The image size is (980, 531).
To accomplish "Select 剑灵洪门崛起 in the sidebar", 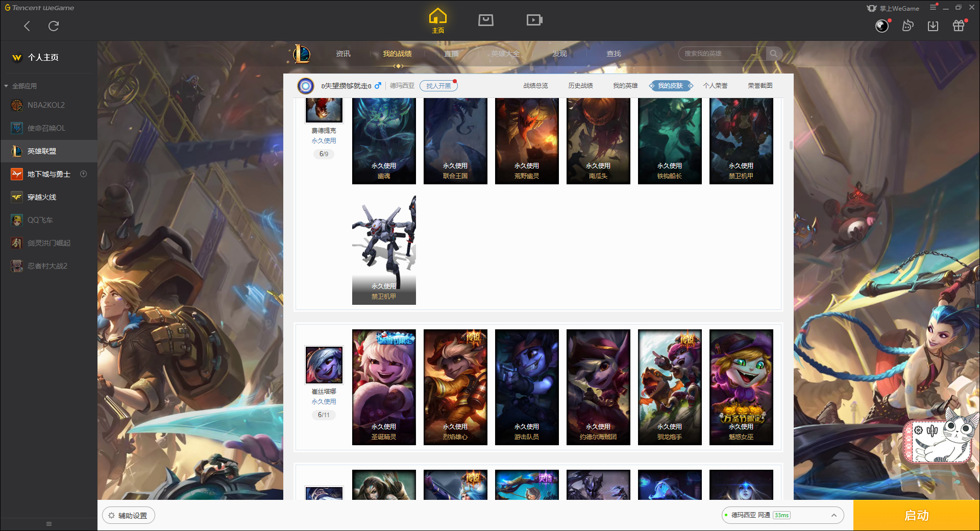I will coord(48,243).
